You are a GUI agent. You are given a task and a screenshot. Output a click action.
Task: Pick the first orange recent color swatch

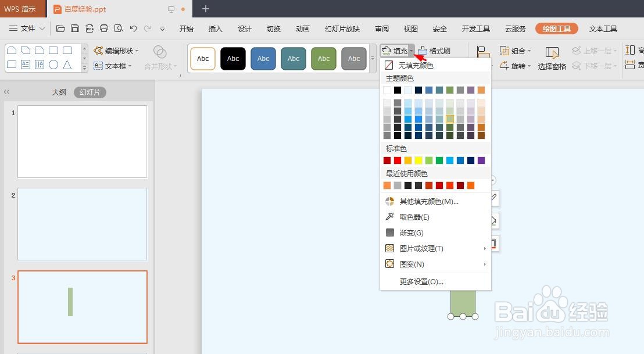pyautogui.click(x=387, y=185)
